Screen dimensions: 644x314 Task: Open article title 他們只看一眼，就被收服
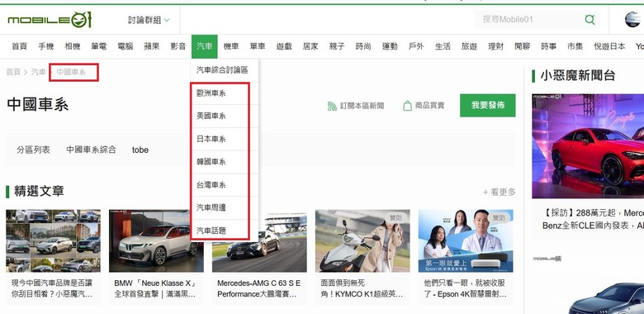tap(465, 289)
